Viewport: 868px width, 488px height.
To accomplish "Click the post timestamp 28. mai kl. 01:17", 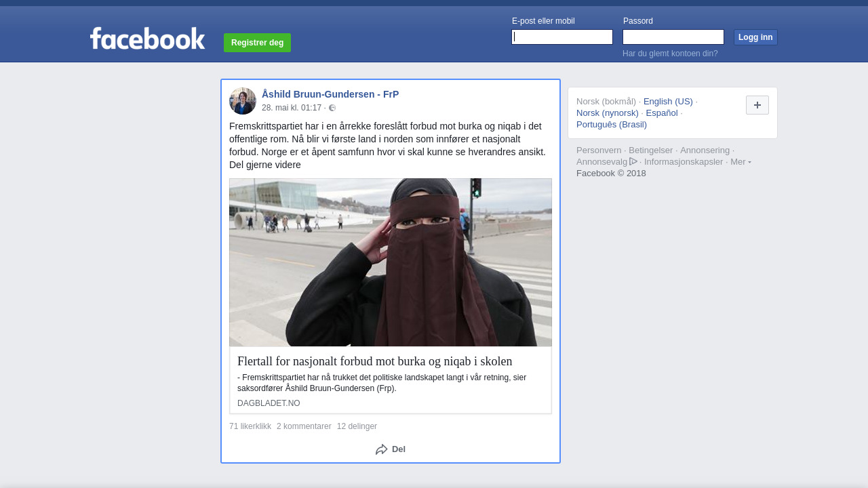I will 292,108.
